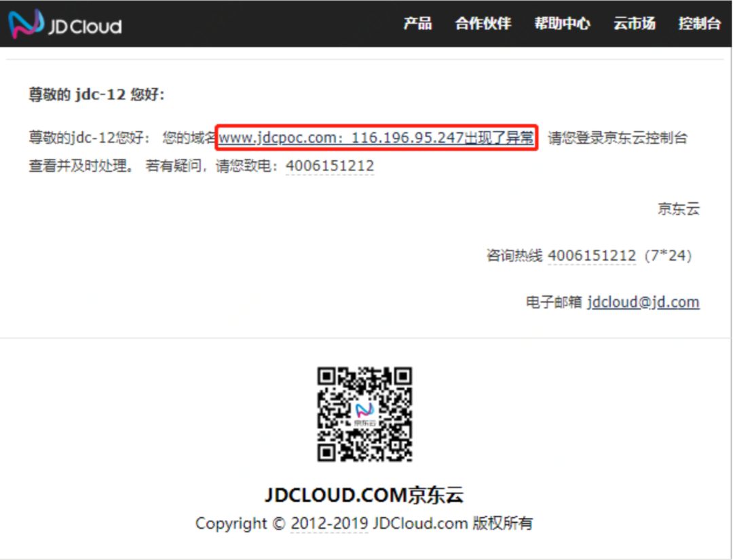Click the 版权所有 text in the footer

(502, 523)
